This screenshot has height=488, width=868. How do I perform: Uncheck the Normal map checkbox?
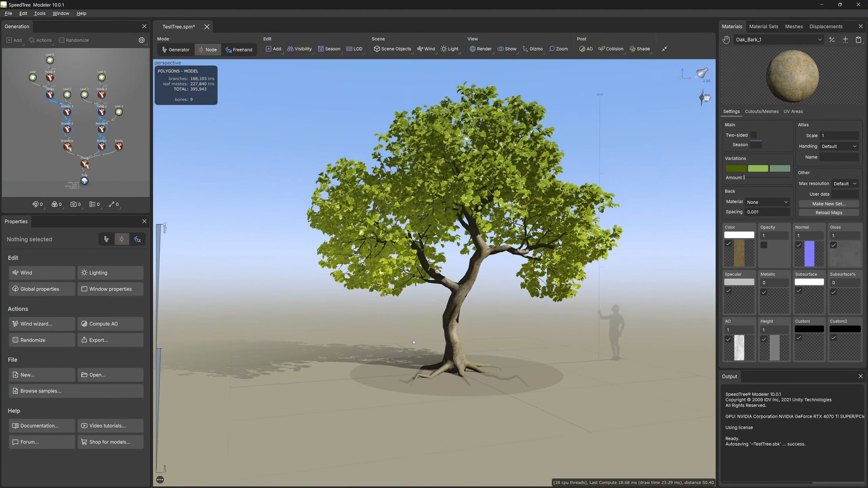(x=799, y=245)
